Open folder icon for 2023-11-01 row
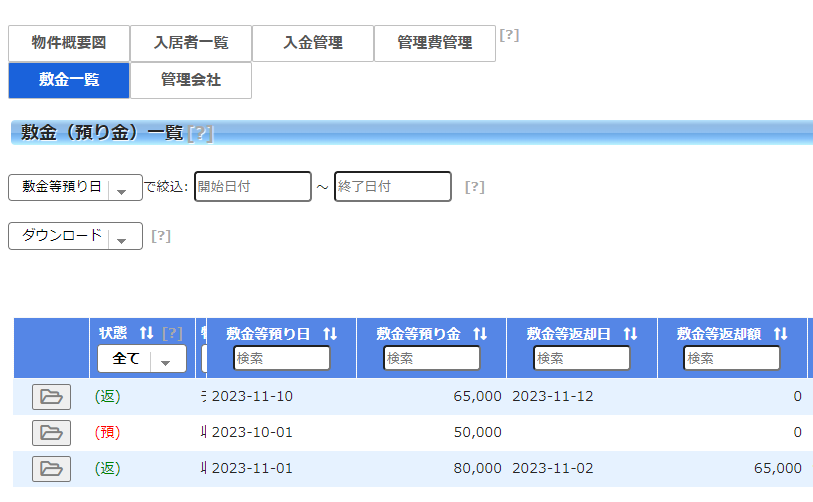Image resolution: width=813 pixels, height=502 pixels. (51, 469)
